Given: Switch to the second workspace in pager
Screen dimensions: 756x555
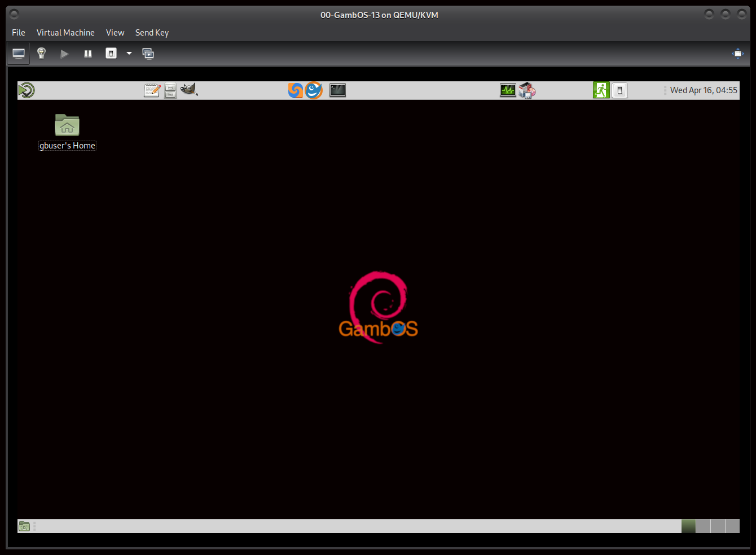Looking at the screenshot, I should click(x=703, y=526).
